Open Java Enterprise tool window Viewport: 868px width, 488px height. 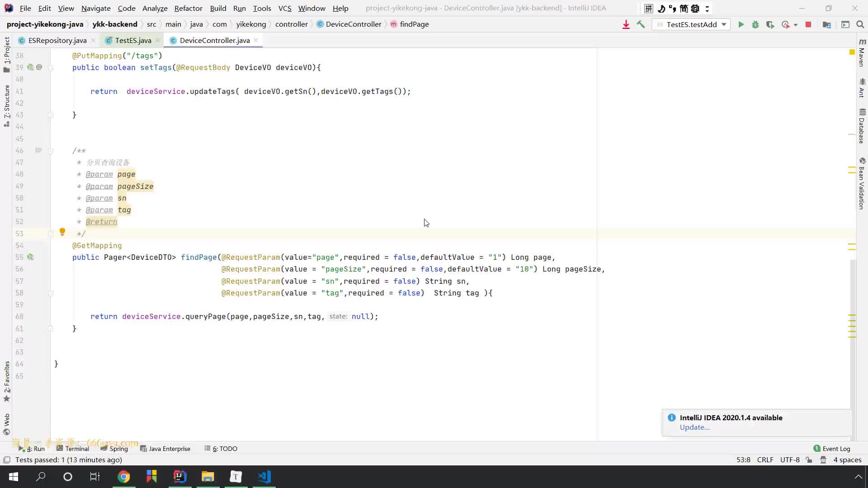tap(165, 449)
